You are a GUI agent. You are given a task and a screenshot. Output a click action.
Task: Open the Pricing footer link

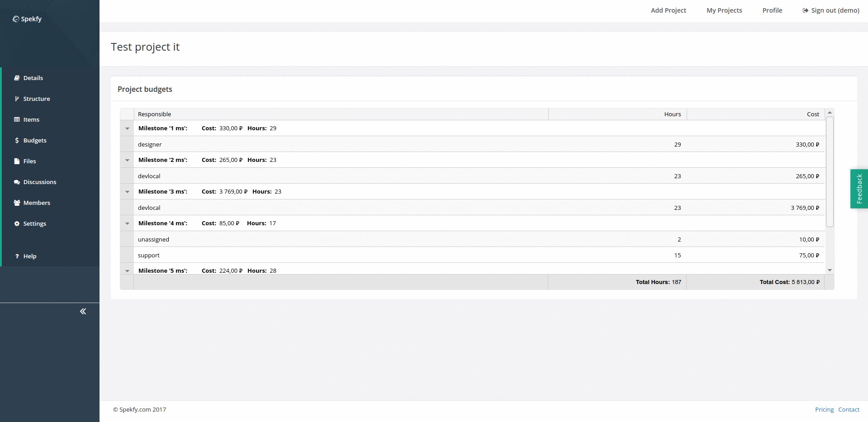click(824, 409)
